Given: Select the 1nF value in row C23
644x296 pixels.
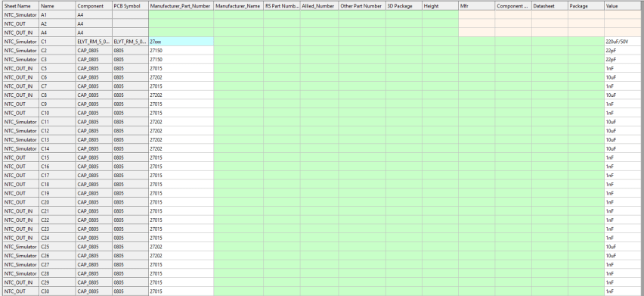Looking at the screenshot, I should tap(624, 229).
